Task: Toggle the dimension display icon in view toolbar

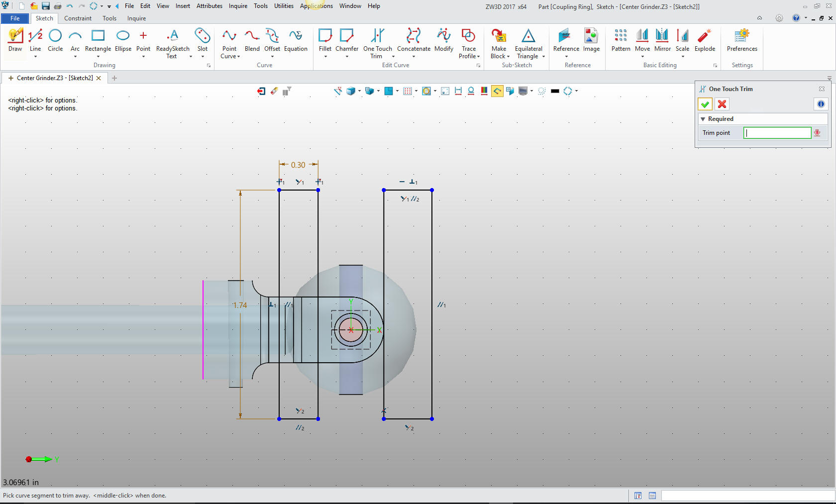Action: click(x=458, y=91)
